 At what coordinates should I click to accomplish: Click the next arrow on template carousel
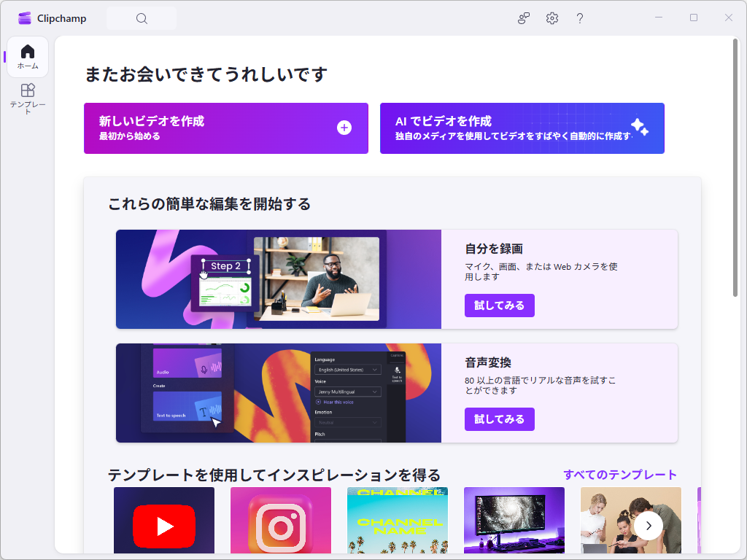tap(649, 526)
